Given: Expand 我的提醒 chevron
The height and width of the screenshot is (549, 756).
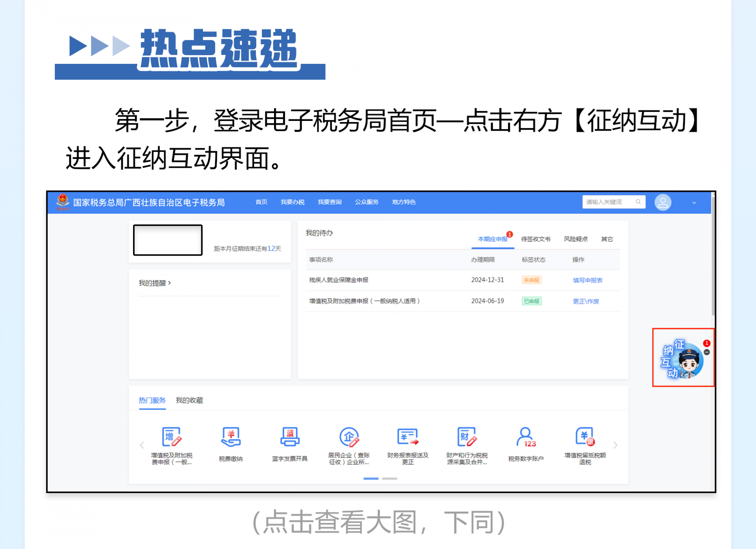Looking at the screenshot, I should tap(169, 283).
